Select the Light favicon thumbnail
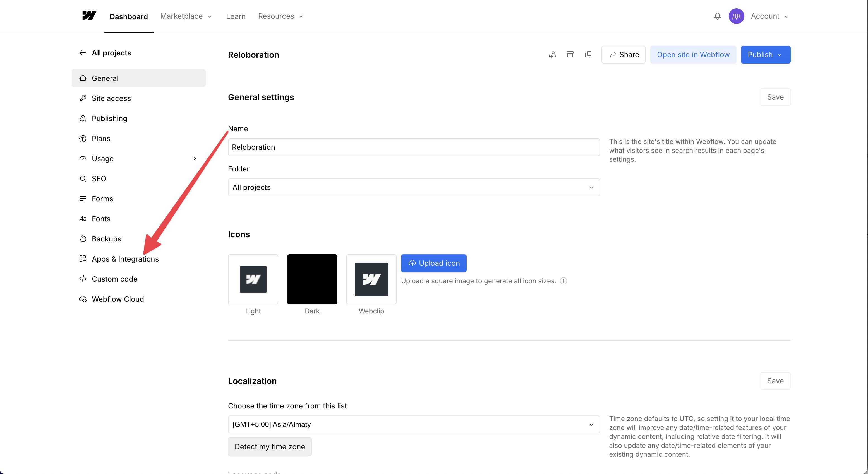Screen dimensions: 868x474 (x=253, y=279)
